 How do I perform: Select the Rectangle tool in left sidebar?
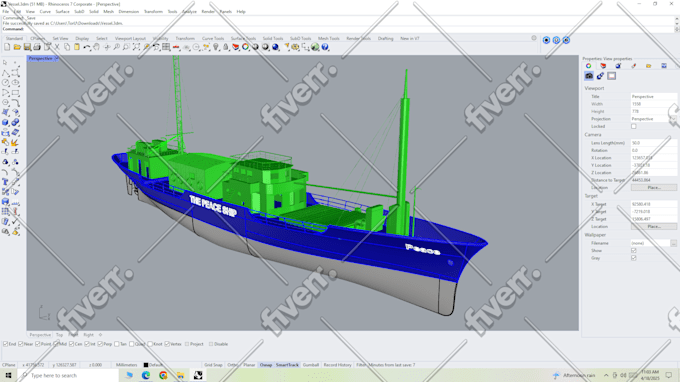(15, 93)
